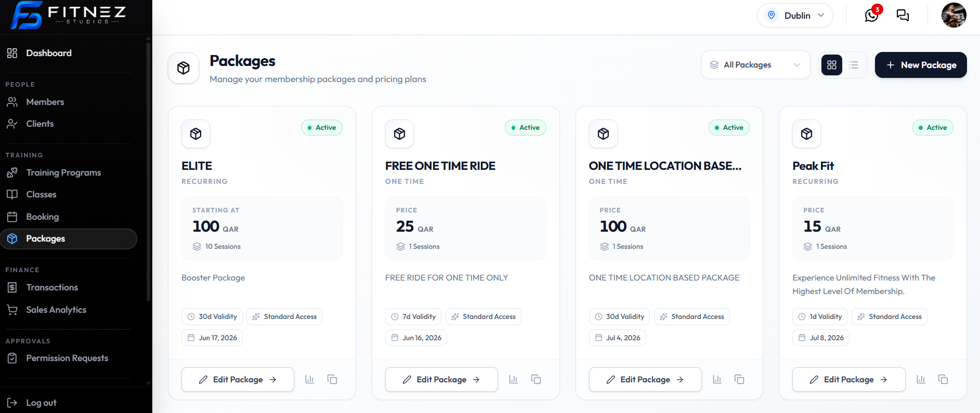The width and height of the screenshot is (980, 413).
Task: Click Active status badge on ELITE card
Action: coord(322,127)
